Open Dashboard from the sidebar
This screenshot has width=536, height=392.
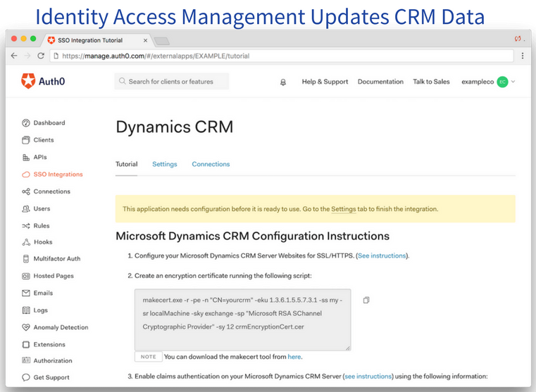pos(49,123)
